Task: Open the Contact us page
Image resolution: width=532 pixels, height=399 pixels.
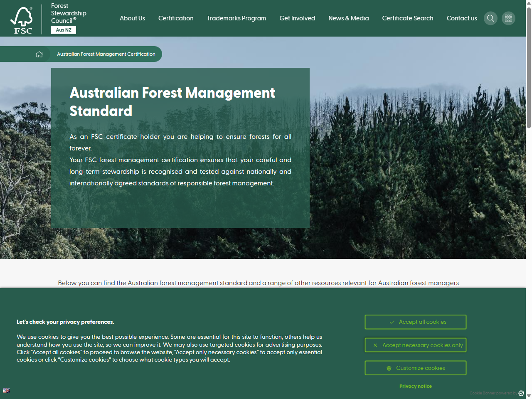Action: point(462,18)
